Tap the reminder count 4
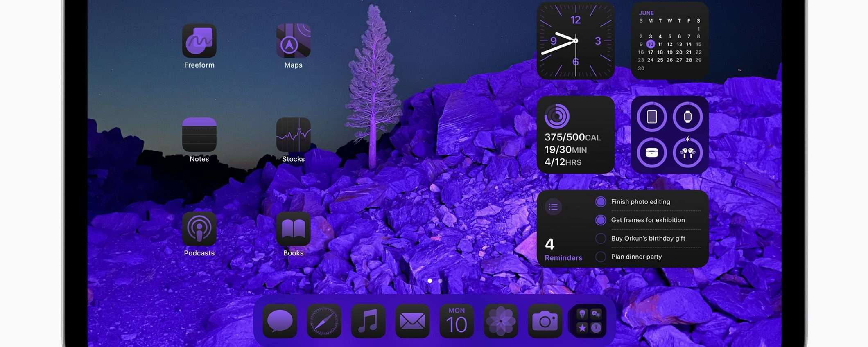The width and height of the screenshot is (868, 347). click(549, 244)
